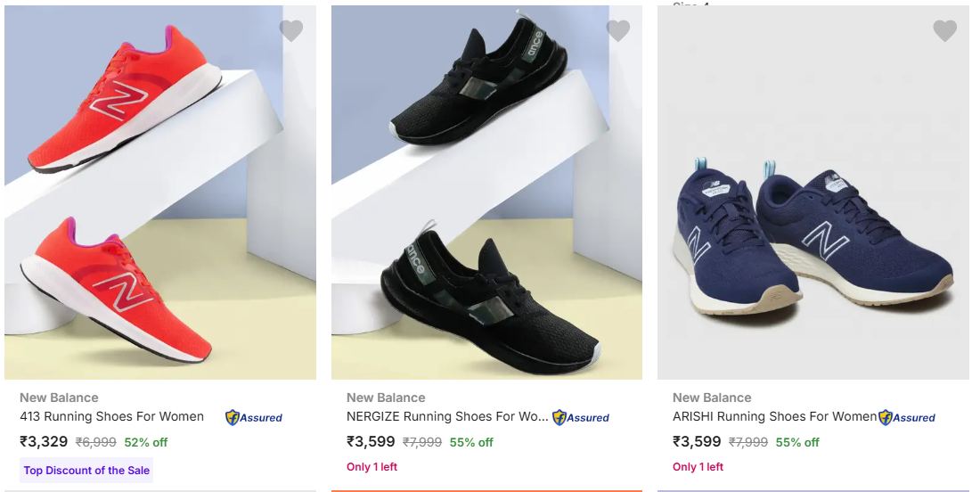The image size is (980, 492).
Task: Click Assured badge on ARISHI shoes
Action: pos(907,417)
